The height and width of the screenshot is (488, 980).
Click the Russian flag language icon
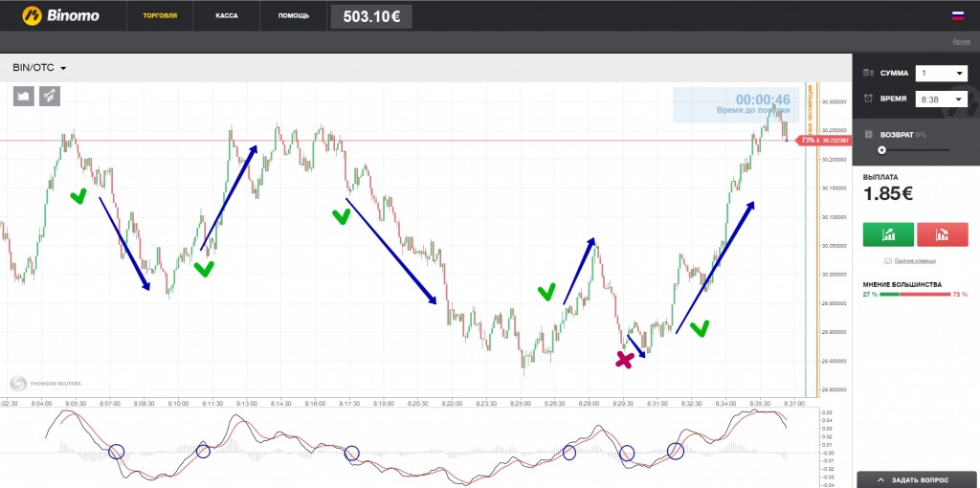point(957,16)
